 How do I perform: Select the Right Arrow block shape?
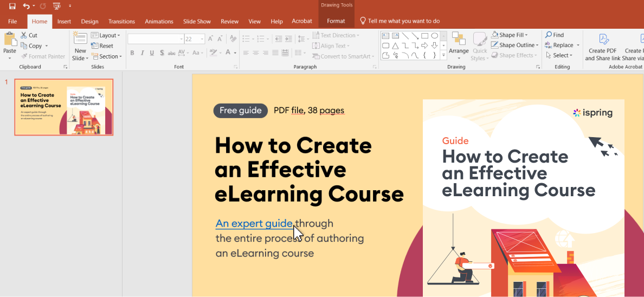point(425,45)
